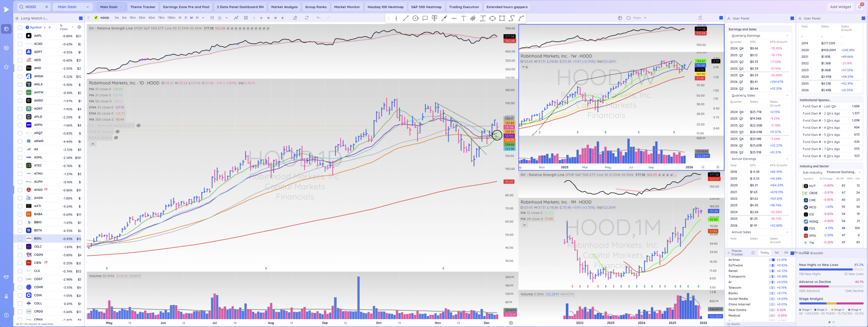Check the ASML watchlist row checkbox

point(20,157)
